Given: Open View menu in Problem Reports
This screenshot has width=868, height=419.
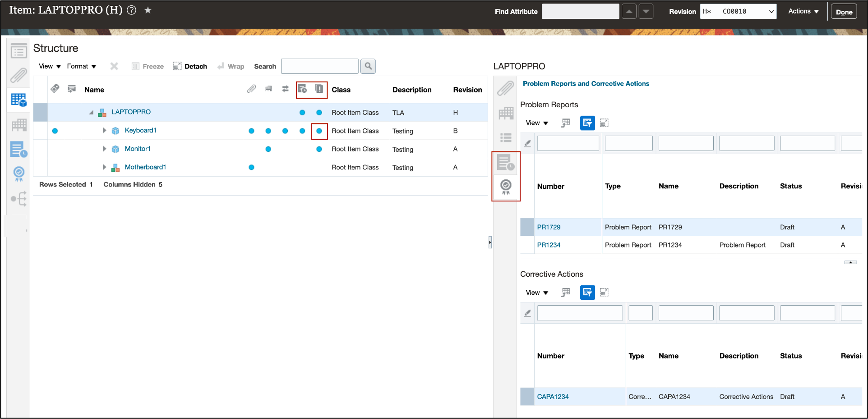Looking at the screenshot, I should (x=537, y=123).
